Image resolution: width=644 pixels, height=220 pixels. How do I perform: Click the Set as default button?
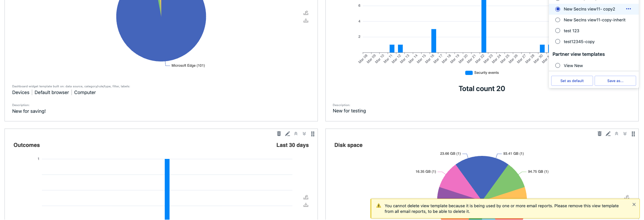click(572, 81)
